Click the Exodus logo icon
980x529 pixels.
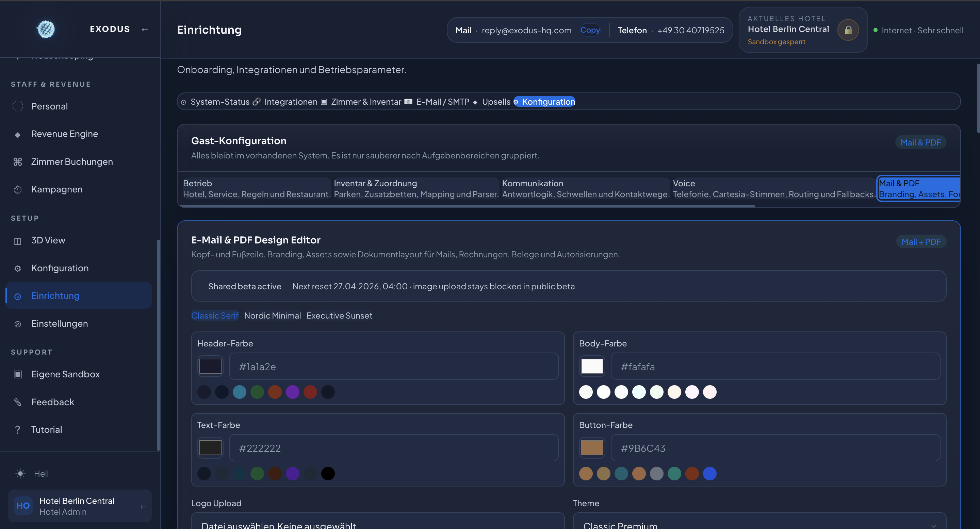pyautogui.click(x=46, y=29)
